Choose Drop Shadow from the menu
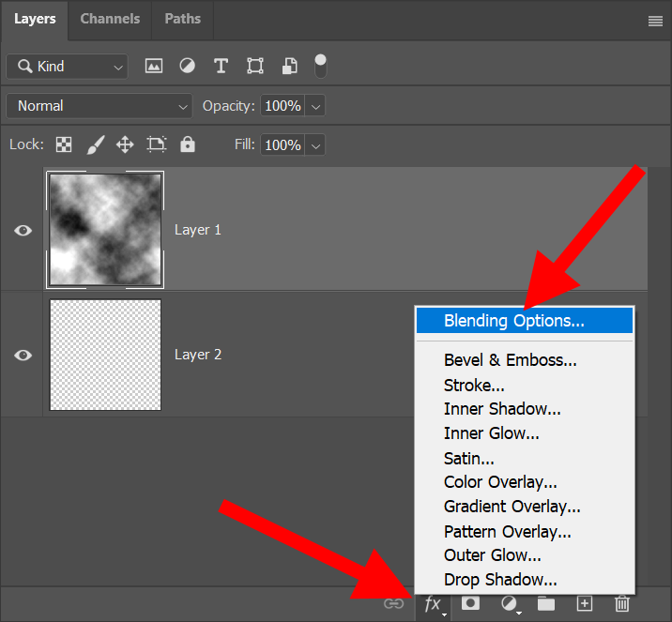This screenshot has width=672, height=622. [x=525, y=580]
